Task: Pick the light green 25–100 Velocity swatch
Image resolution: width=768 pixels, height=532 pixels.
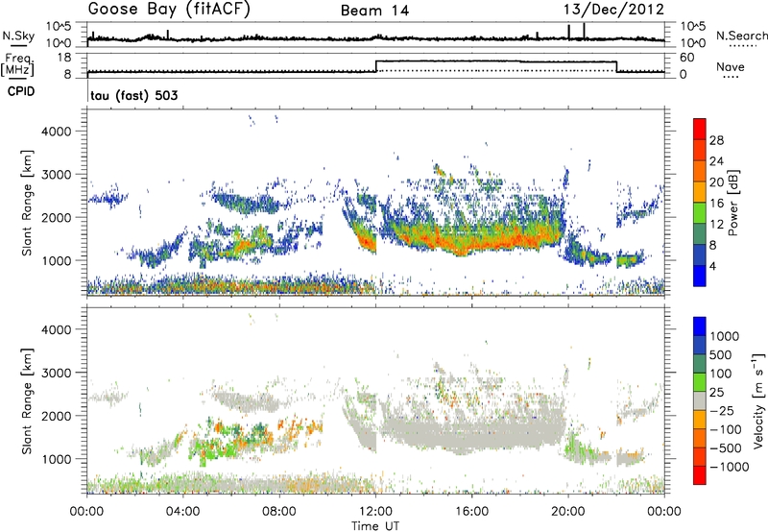Action: pos(700,382)
